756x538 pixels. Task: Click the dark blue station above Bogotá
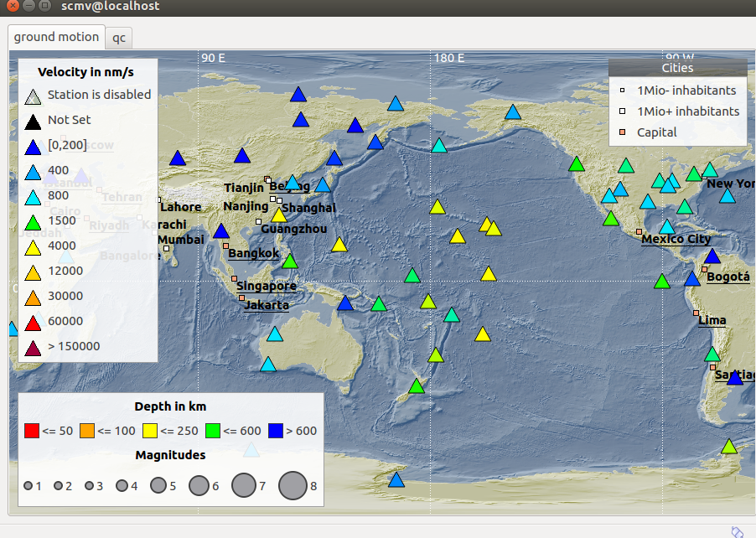(712, 256)
